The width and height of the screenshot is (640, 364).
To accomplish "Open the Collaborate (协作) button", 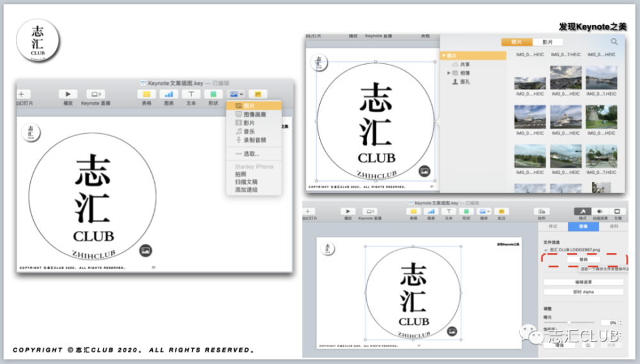I will (541, 211).
